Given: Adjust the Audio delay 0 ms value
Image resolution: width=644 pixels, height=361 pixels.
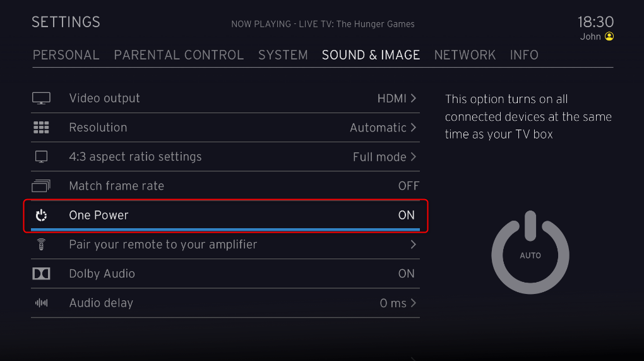Looking at the screenshot, I should (x=397, y=303).
